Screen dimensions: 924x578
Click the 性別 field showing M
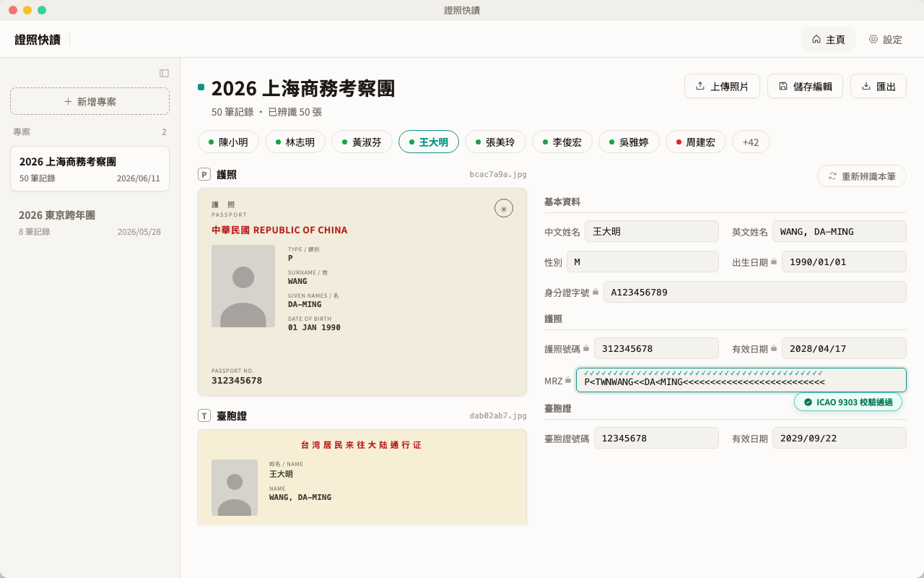tap(642, 262)
